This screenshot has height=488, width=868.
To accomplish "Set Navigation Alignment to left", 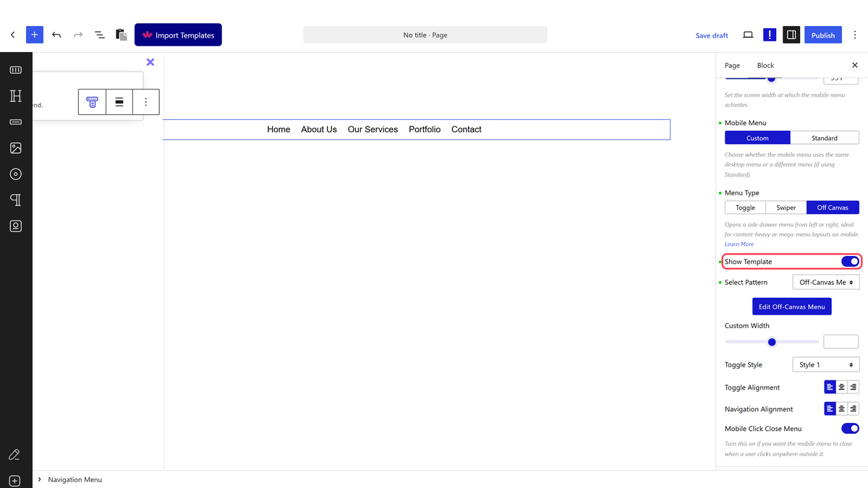I will tap(830, 409).
